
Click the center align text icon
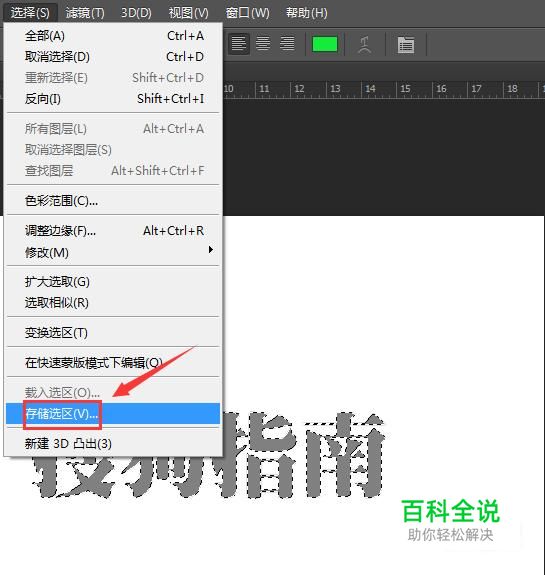(263, 44)
